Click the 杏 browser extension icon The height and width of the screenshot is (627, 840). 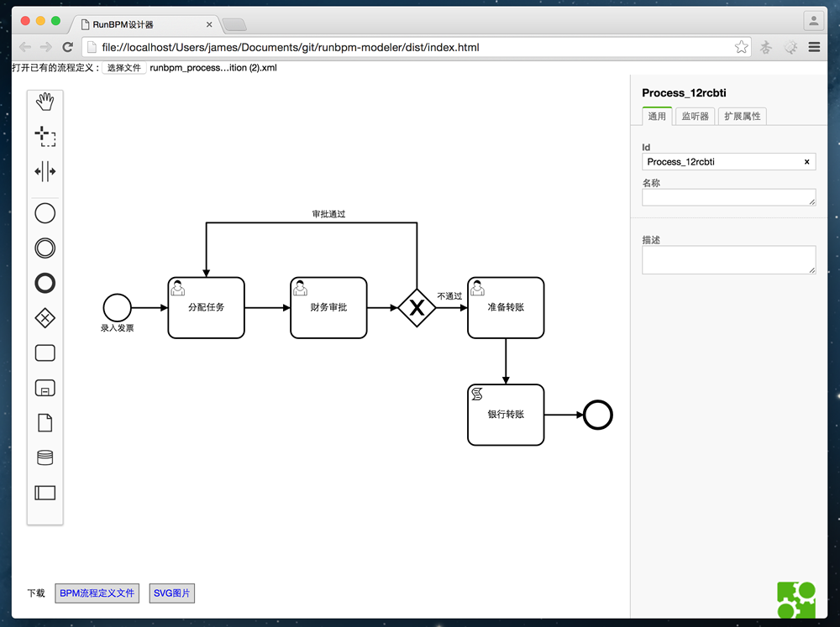tap(766, 47)
